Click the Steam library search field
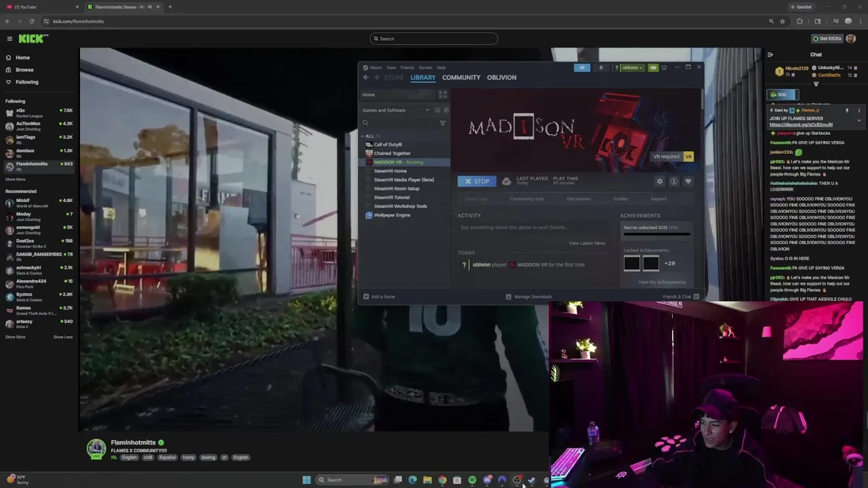 coord(400,123)
